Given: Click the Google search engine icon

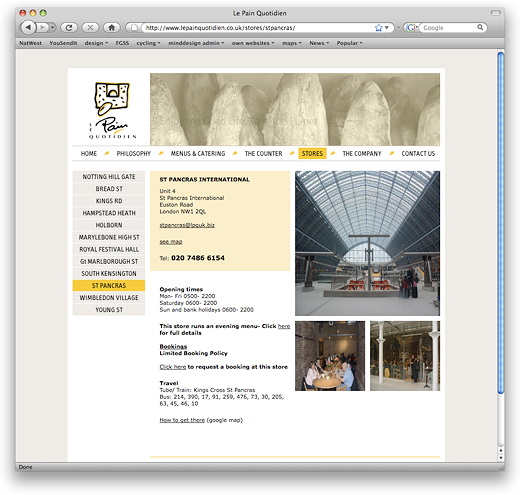Looking at the screenshot, I should (410, 28).
